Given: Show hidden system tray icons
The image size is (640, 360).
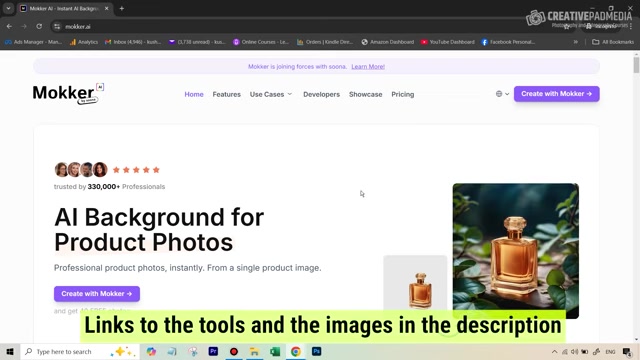Looking at the screenshot, I should (554, 352).
